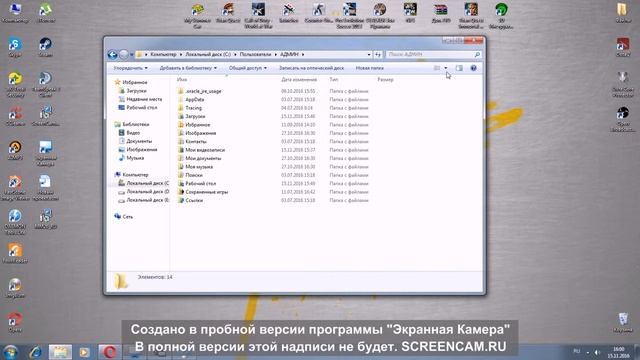Click the Контакты folder icon in file list
This screenshot has width=640, height=360.
pos(181,141)
